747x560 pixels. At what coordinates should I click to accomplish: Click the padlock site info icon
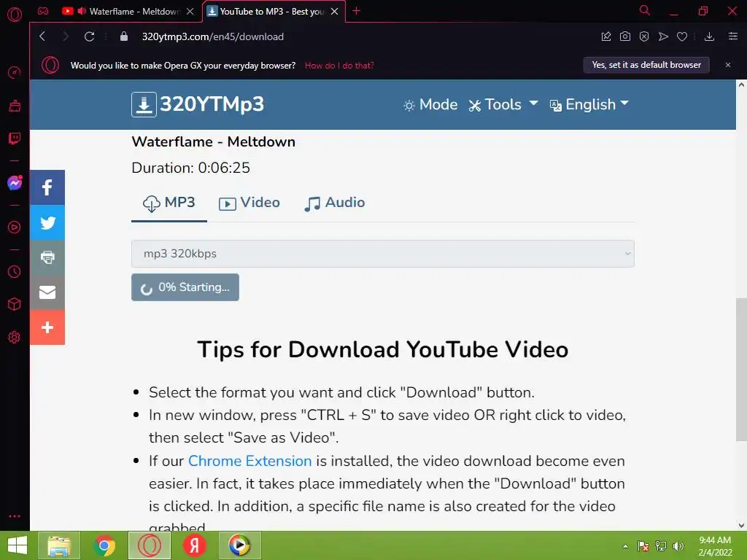(x=124, y=36)
